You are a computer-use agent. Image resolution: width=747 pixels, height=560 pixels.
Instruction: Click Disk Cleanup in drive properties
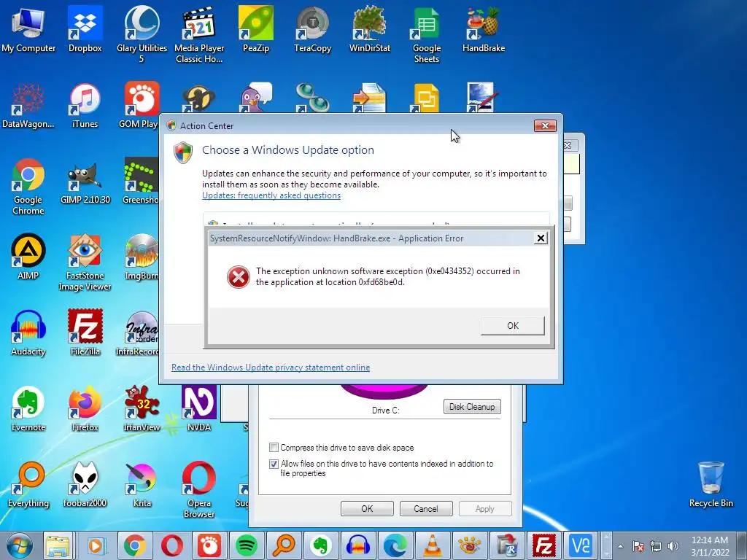(472, 407)
